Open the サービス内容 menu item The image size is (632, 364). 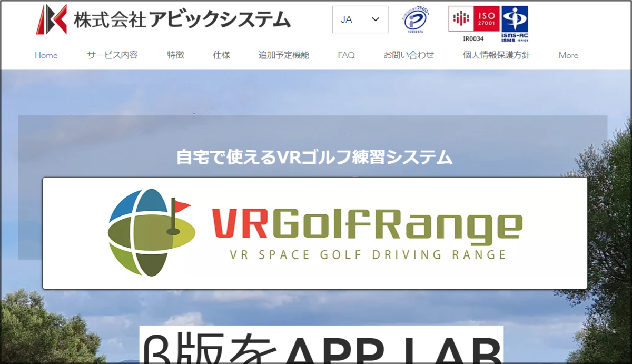pyautogui.click(x=113, y=55)
